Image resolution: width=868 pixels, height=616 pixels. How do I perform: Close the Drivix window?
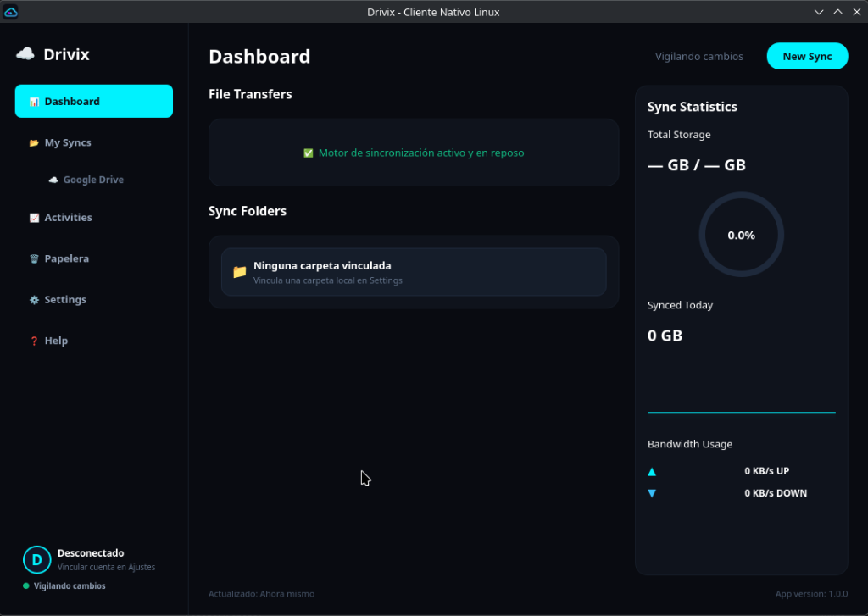click(857, 12)
